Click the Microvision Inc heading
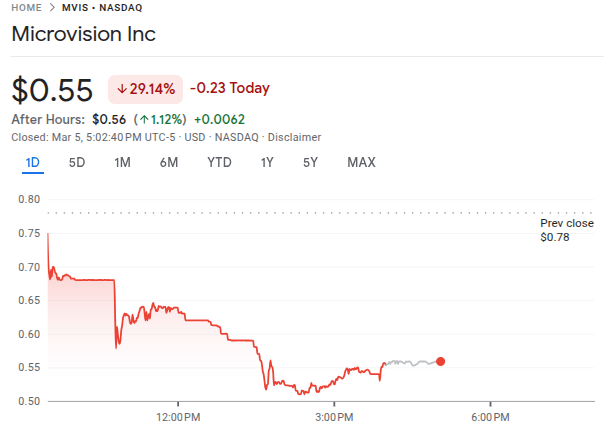604x426 pixels. coord(83,34)
